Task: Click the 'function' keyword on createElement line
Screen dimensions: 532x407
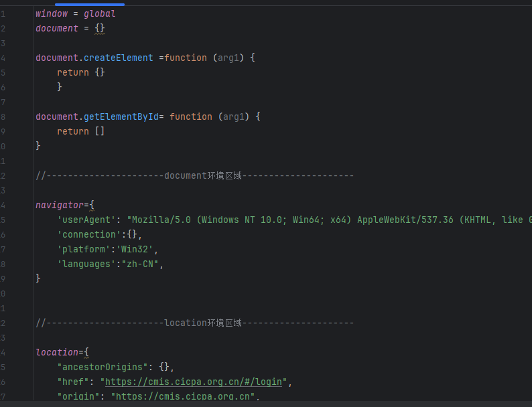Action: (x=186, y=58)
